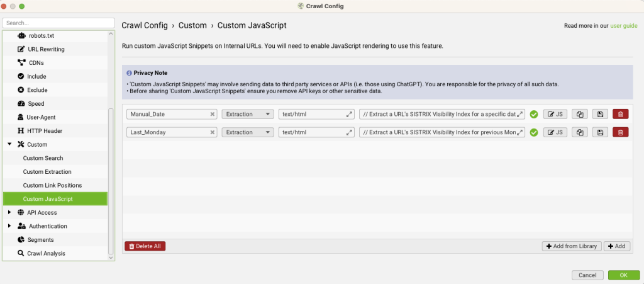Collapse the Custom tree section
This screenshot has width=644, height=284.
tap(9, 144)
